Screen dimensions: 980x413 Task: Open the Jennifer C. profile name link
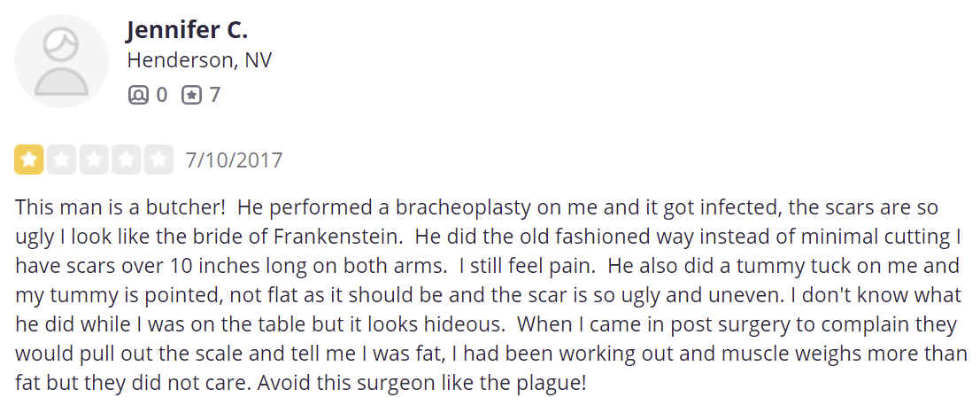click(x=187, y=29)
